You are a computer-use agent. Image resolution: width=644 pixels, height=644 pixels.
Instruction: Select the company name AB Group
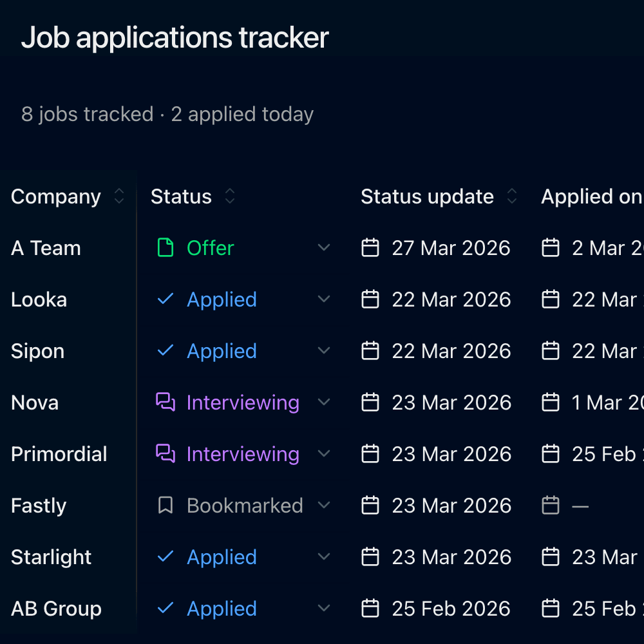55,608
